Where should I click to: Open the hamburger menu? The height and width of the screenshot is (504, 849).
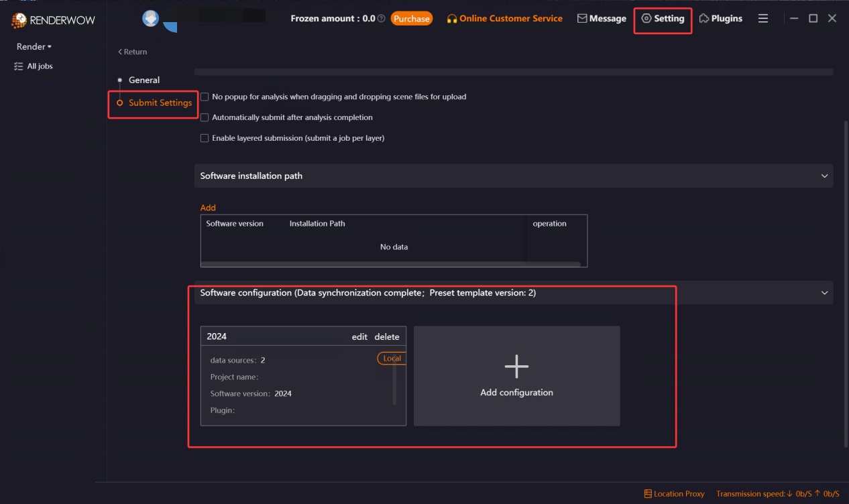coord(763,19)
